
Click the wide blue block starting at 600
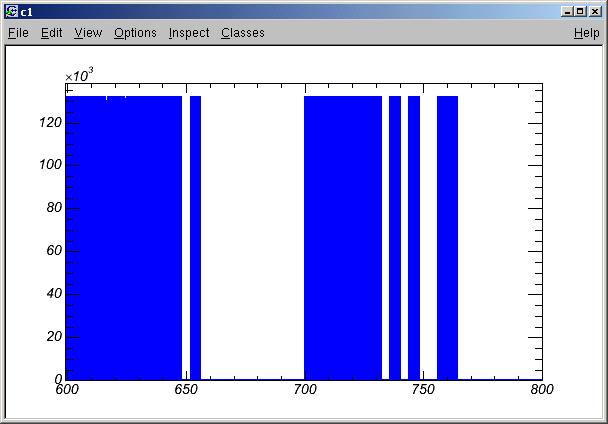click(124, 238)
